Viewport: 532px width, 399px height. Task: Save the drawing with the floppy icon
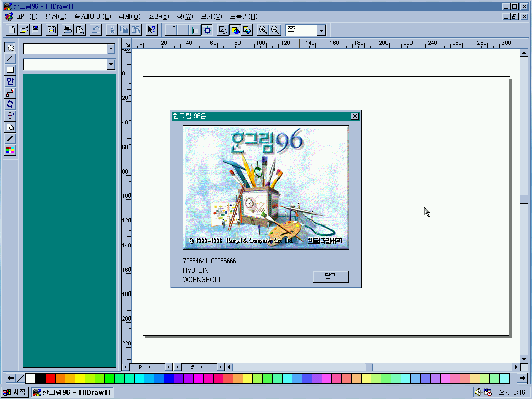36,30
